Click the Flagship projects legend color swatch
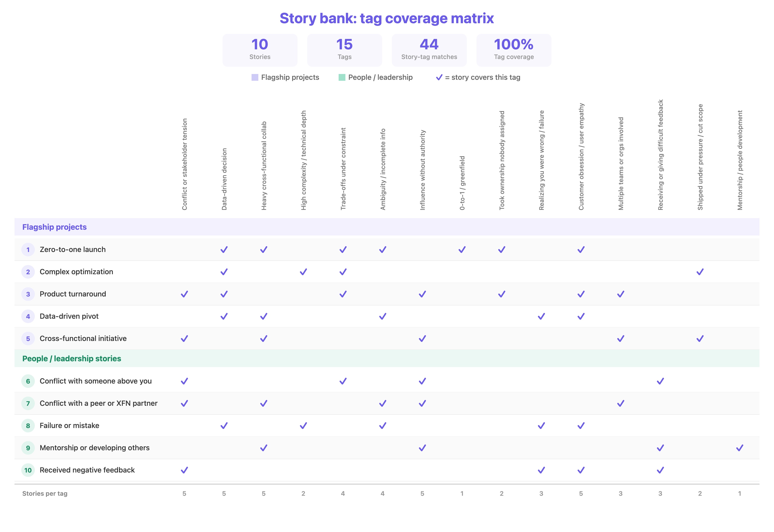774x532 pixels. 255,77
